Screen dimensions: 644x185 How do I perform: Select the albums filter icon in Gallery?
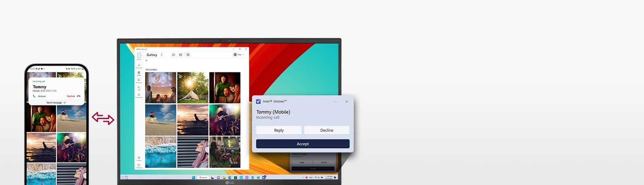pos(188,55)
